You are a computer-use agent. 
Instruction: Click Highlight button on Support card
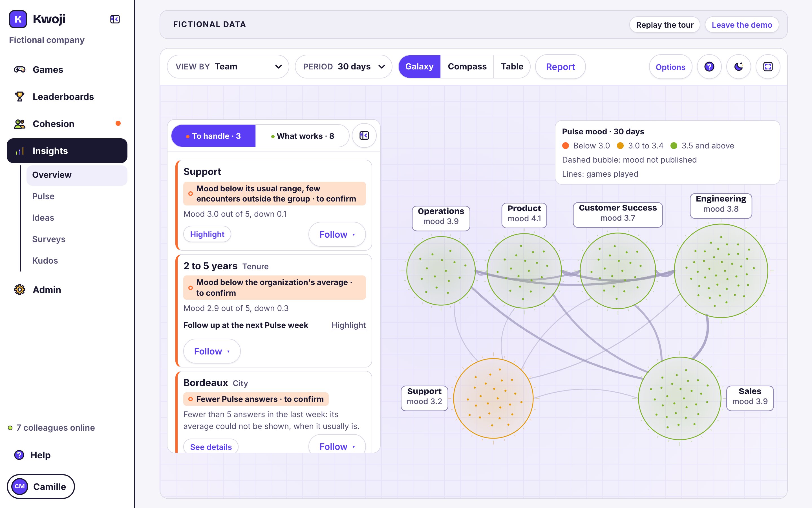[207, 234]
